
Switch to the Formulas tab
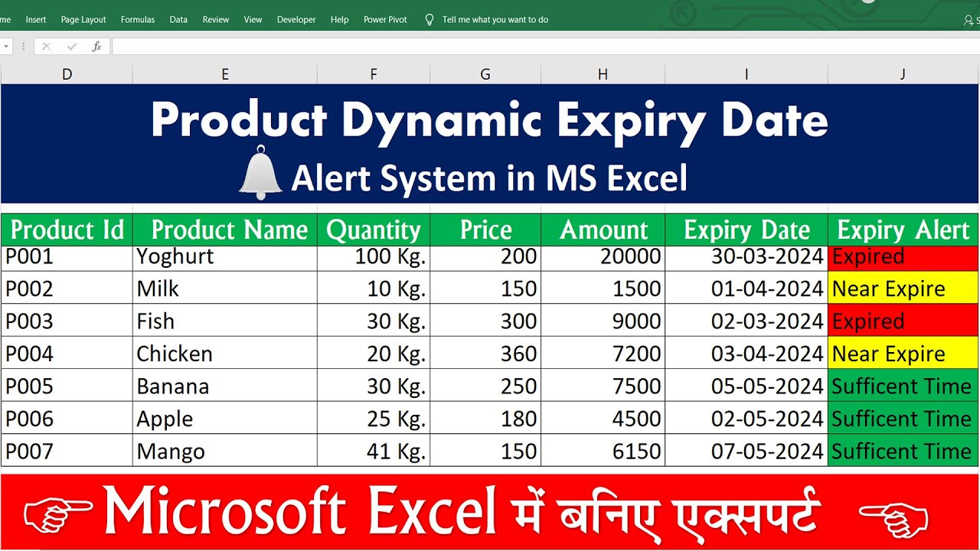pos(138,20)
